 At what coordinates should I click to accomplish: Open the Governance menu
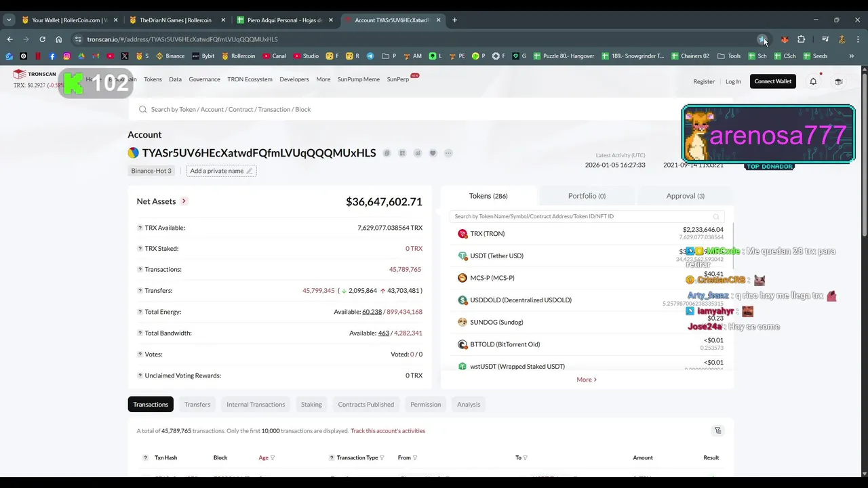pyautogui.click(x=204, y=79)
